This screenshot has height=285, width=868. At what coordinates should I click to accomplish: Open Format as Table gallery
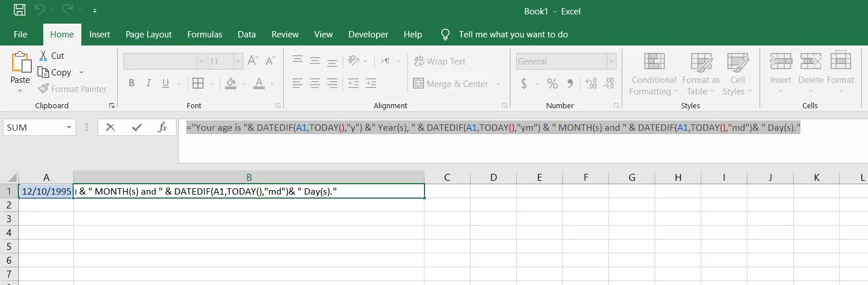pyautogui.click(x=701, y=74)
